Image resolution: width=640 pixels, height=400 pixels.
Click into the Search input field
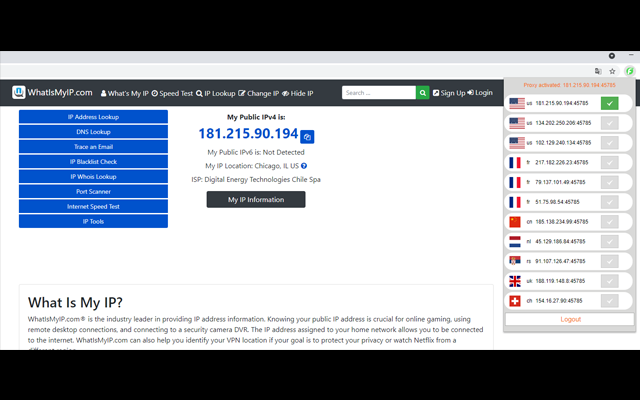point(379,93)
